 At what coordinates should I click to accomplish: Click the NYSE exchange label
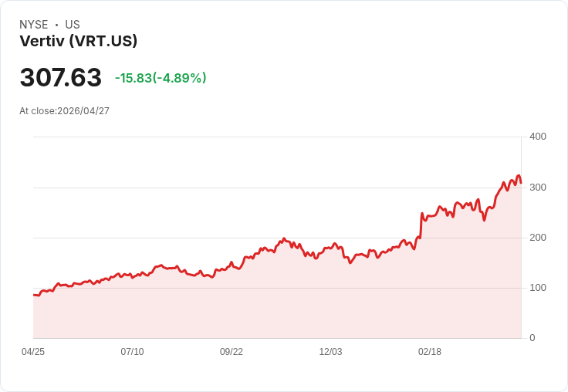34,25
